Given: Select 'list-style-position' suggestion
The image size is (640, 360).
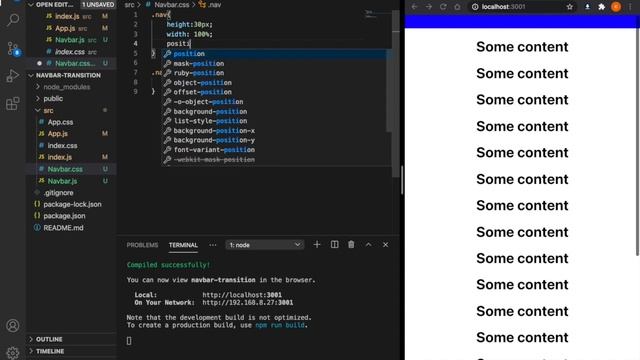Looking at the screenshot, I should pos(274,121).
